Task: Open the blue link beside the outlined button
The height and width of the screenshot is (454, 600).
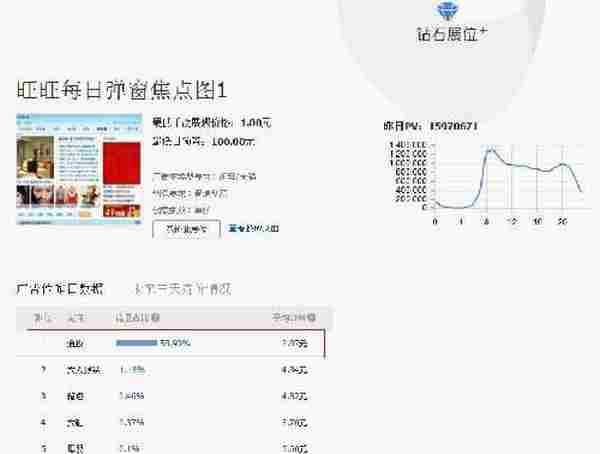Action: tap(254, 229)
